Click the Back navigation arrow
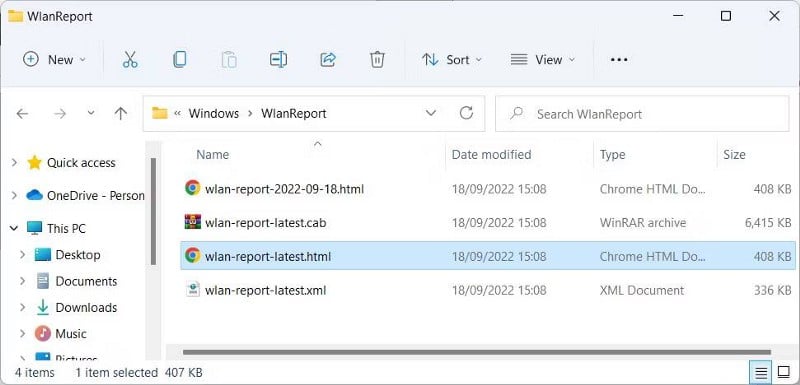The height and width of the screenshot is (385, 800). pos(22,113)
